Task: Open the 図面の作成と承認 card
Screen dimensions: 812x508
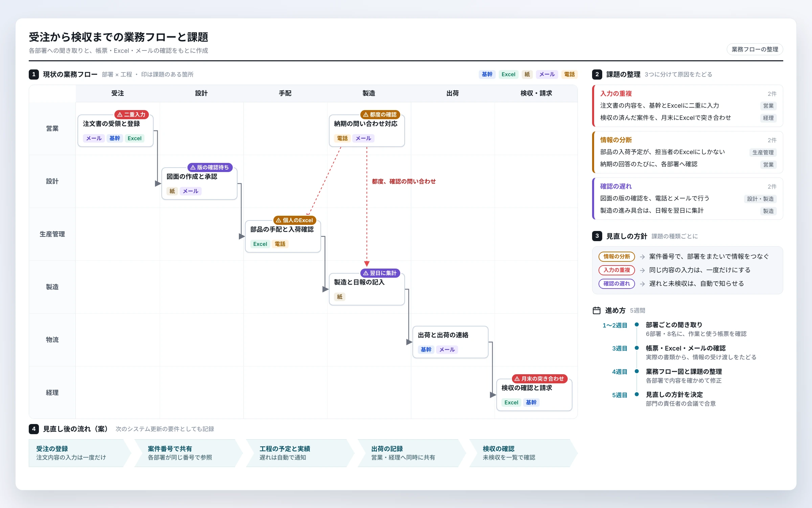Action: tap(199, 184)
